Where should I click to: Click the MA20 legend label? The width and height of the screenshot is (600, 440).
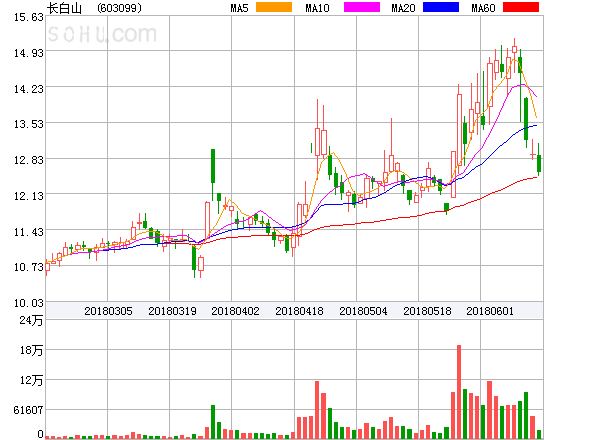(x=403, y=8)
